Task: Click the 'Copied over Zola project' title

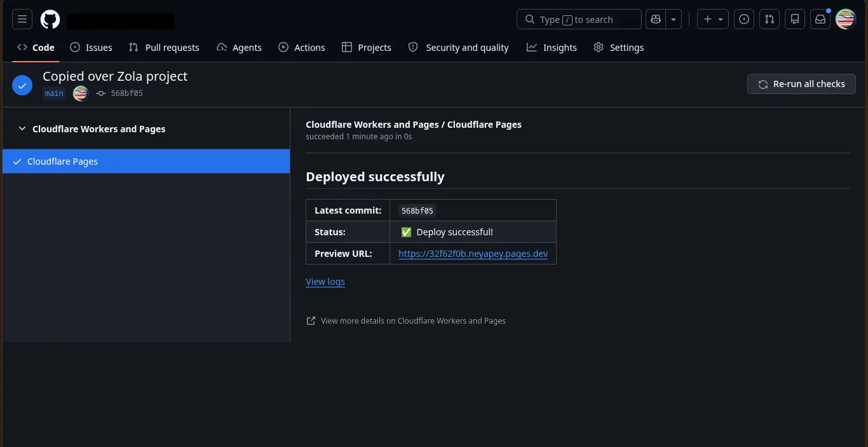Action: [115, 76]
